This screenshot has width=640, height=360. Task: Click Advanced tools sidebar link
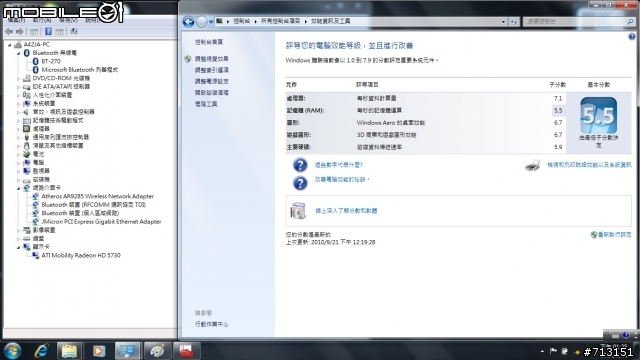[x=206, y=104]
